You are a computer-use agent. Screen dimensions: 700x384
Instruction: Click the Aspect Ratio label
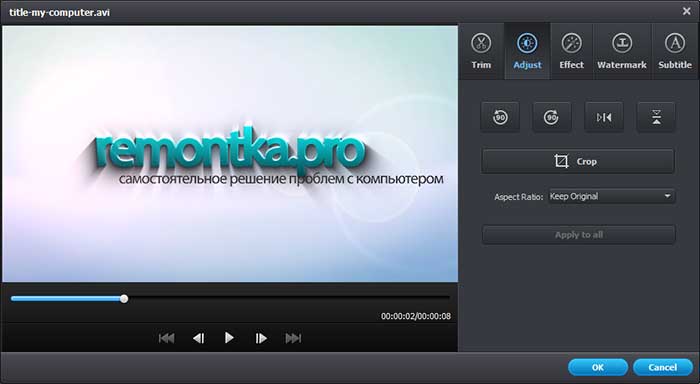[x=518, y=197]
